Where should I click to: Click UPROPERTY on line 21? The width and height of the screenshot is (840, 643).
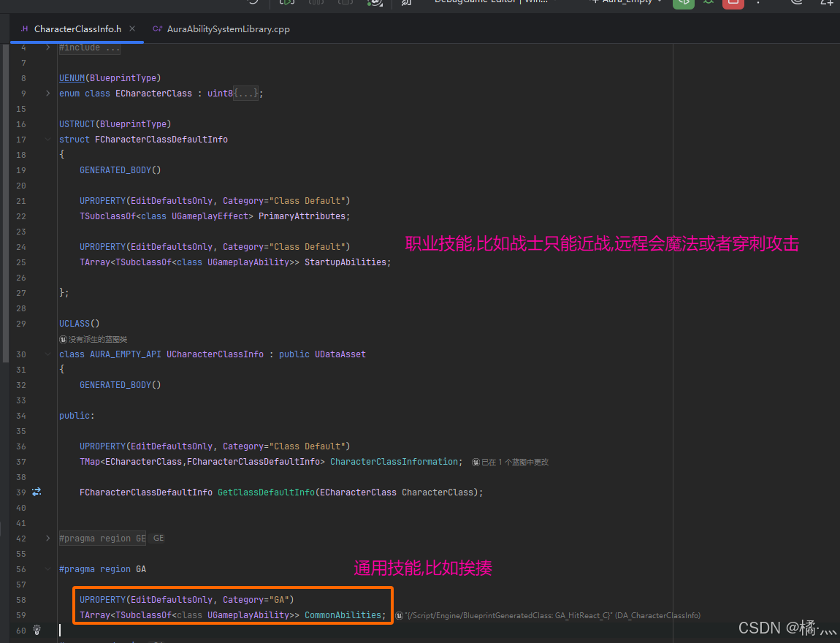click(102, 201)
